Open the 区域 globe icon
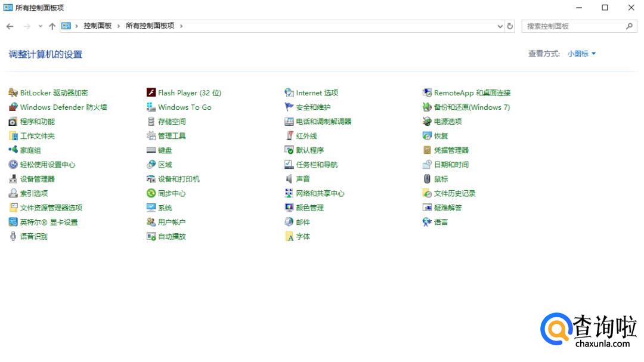Image resolution: width=644 pixels, height=362 pixels. [x=151, y=165]
